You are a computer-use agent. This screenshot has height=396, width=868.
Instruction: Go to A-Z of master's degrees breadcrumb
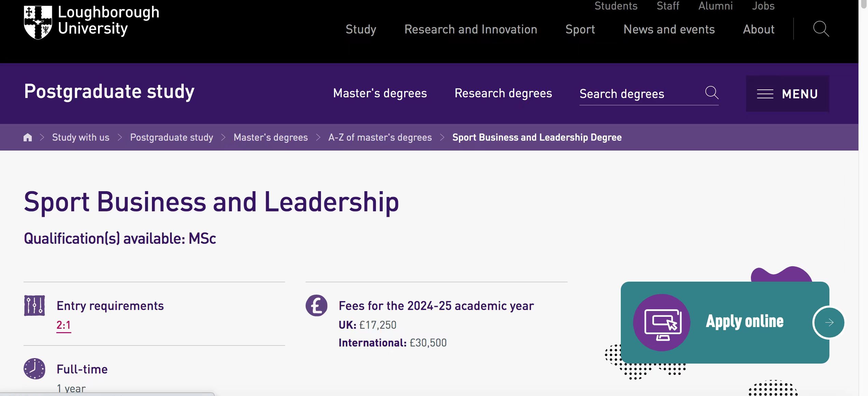pyautogui.click(x=380, y=137)
